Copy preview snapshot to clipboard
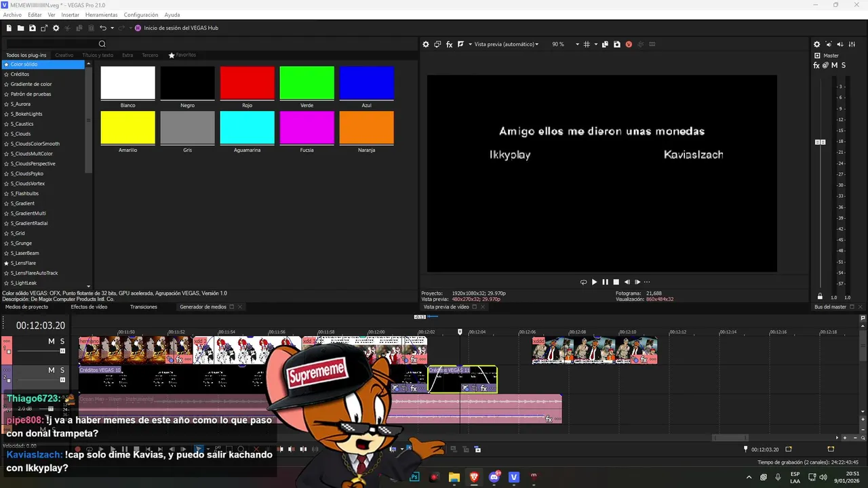 [x=605, y=44]
